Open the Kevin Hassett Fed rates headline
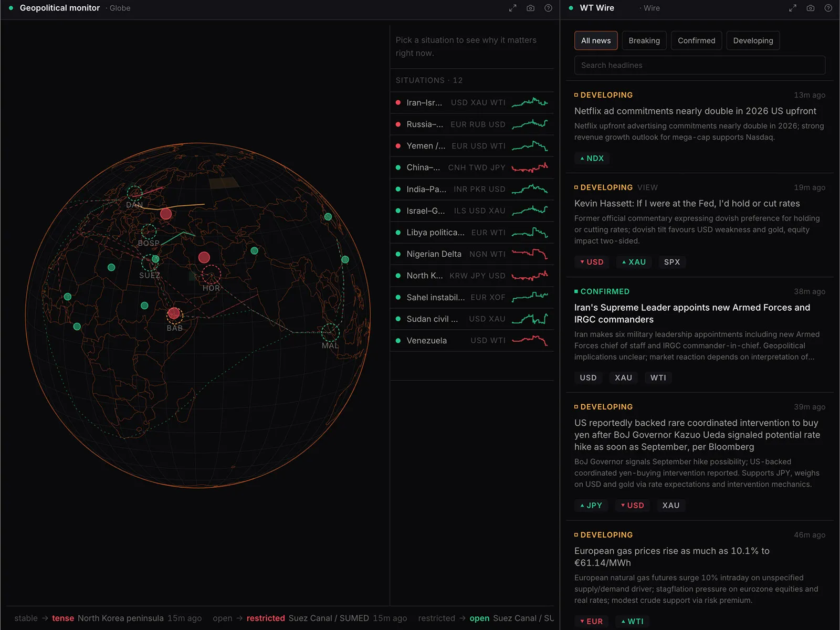The width and height of the screenshot is (840, 630). (687, 203)
